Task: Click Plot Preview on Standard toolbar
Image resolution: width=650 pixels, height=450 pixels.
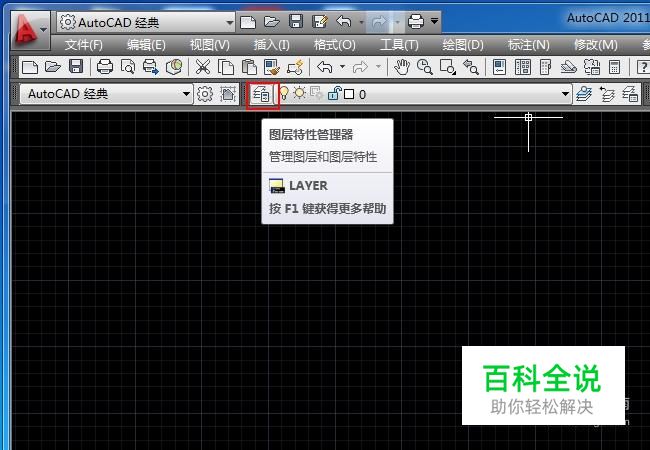Action: click(128, 67)
